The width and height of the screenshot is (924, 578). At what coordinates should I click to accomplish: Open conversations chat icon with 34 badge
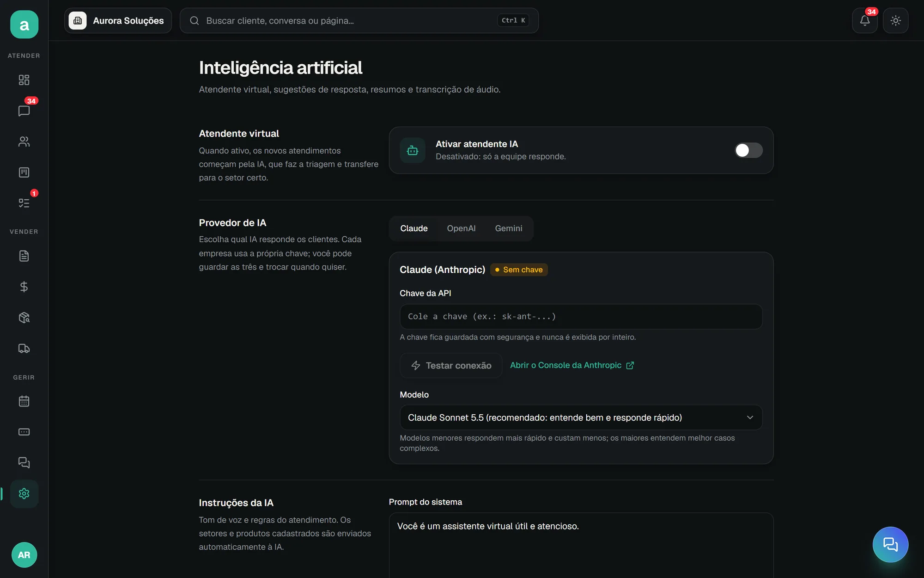pos(24,111)
